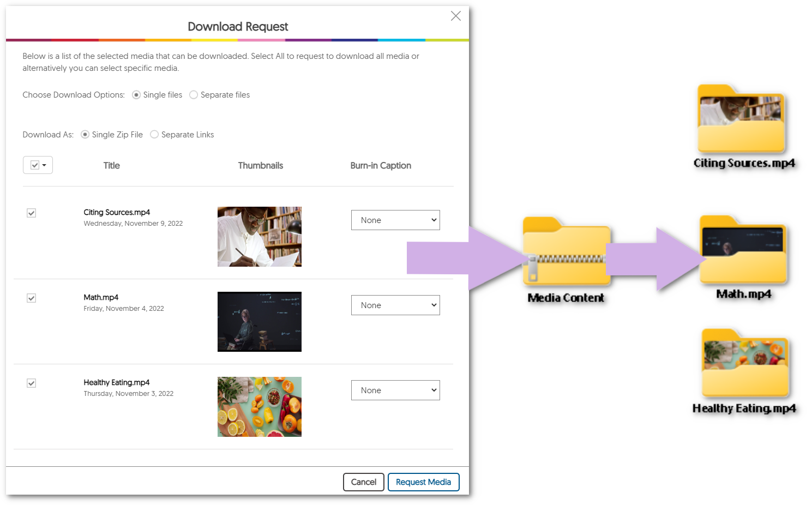Image resolution: width=812 pixels, height=505 pixels.
Task: Uncheck the Math.mp4 row
Action: tap(31, 298)
